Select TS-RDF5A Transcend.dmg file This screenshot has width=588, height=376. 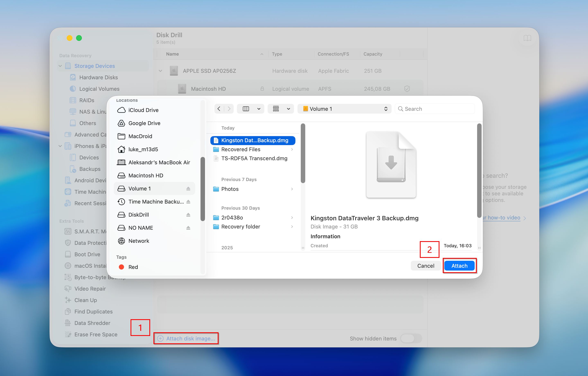click(254, 158)
